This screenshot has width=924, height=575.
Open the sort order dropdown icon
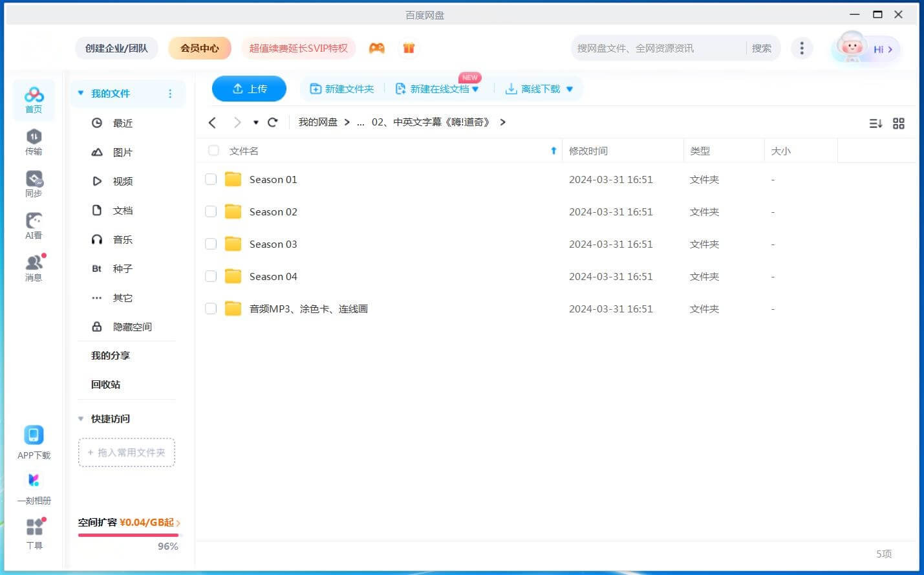tap(876, 124)
